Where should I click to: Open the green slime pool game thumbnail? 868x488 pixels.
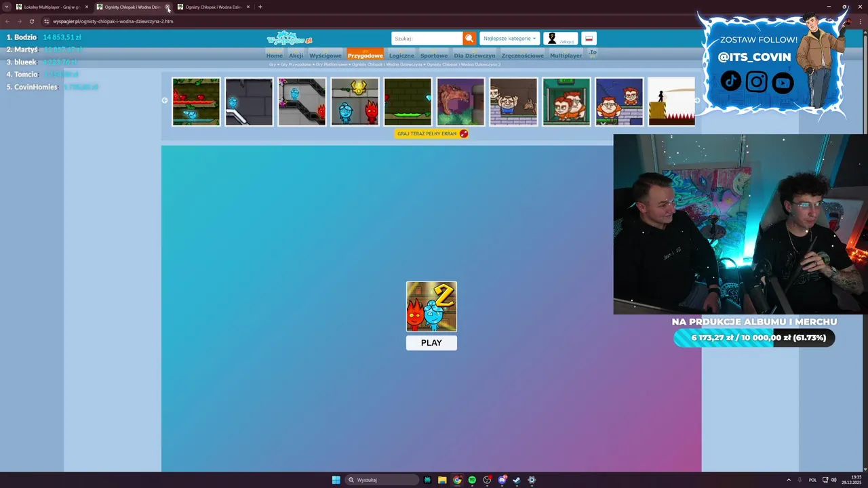click(x=408, y=102)
